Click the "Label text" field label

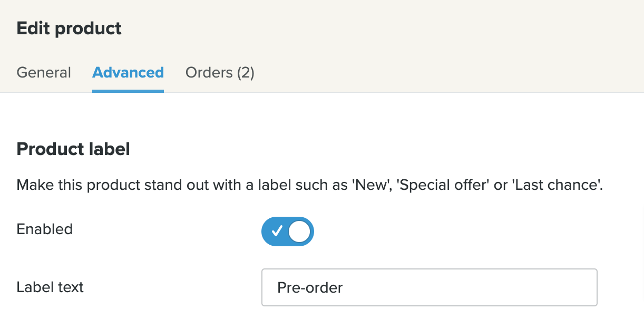click(x=50, y=287)
